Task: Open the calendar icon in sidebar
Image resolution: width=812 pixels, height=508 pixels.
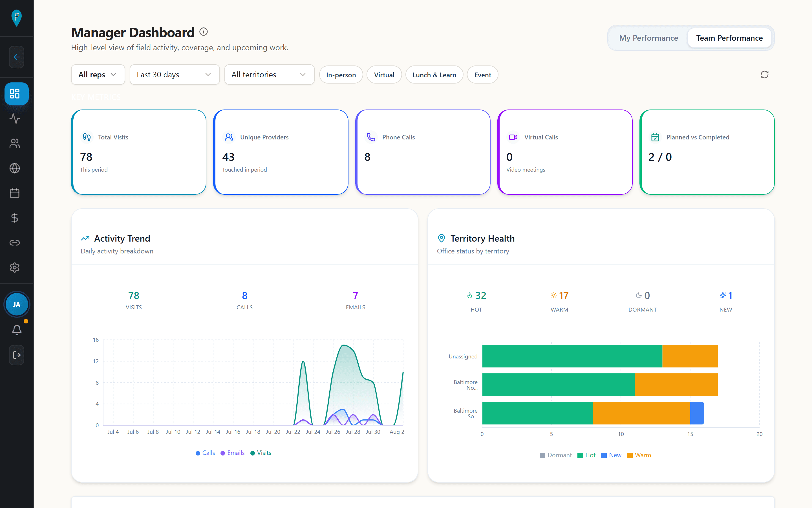Action: tap(15, 193)
